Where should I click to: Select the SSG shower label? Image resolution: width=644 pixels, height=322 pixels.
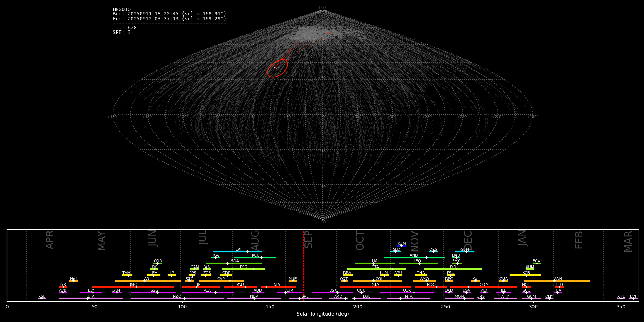[154, 291]
